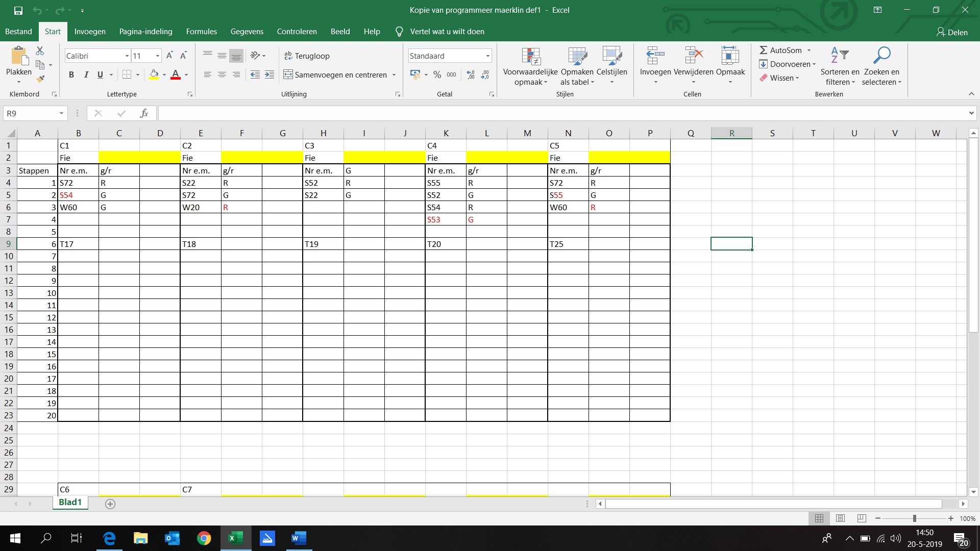Click the insert function fx icon
The image size is (980, 551).
[x=144, y=113]
